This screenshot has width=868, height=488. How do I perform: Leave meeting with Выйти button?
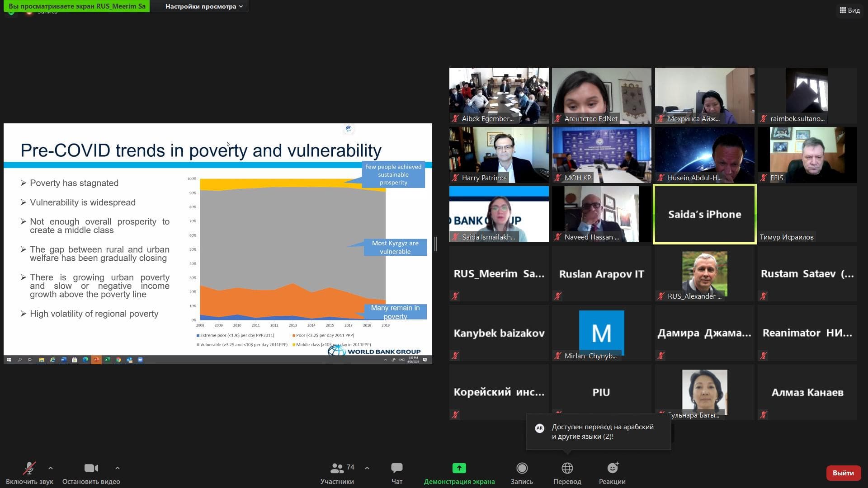[843, 473]
